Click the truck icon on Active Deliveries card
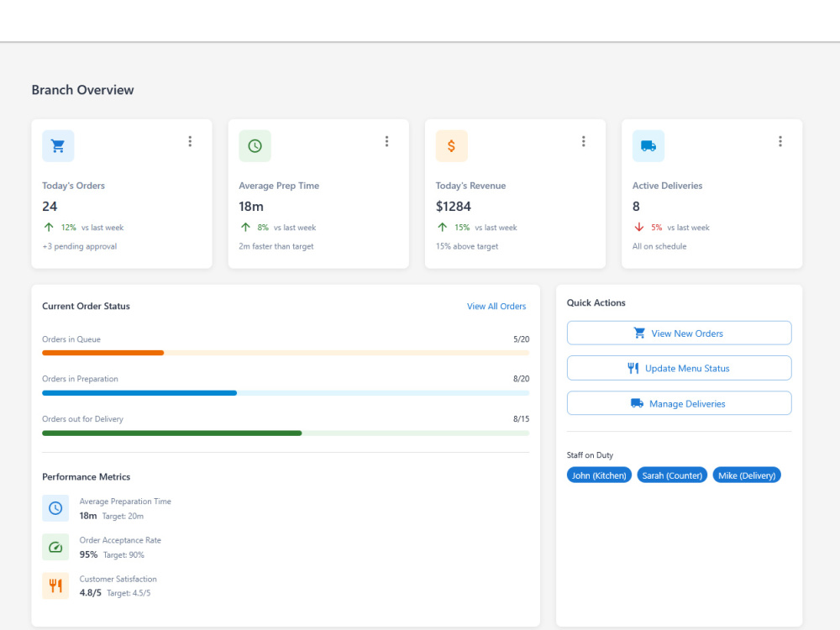The height and width of the screenshot is (630, 840). (x=648, y=145)
